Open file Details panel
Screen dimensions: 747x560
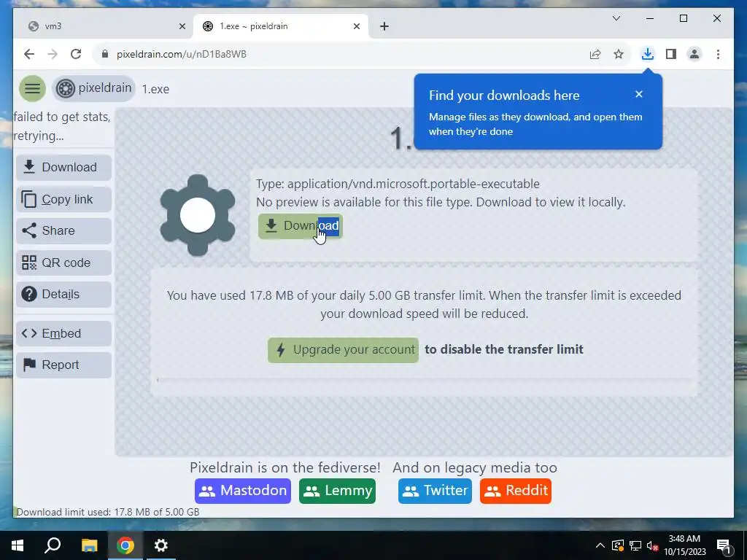[x=64, y=295]
